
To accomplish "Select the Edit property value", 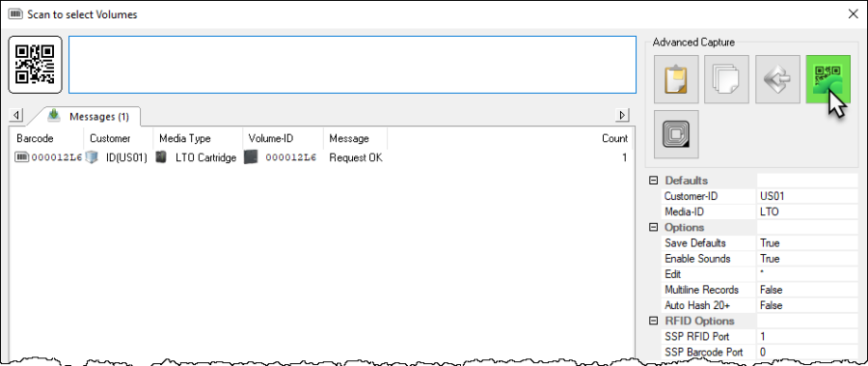I will (x=807, y=274).
